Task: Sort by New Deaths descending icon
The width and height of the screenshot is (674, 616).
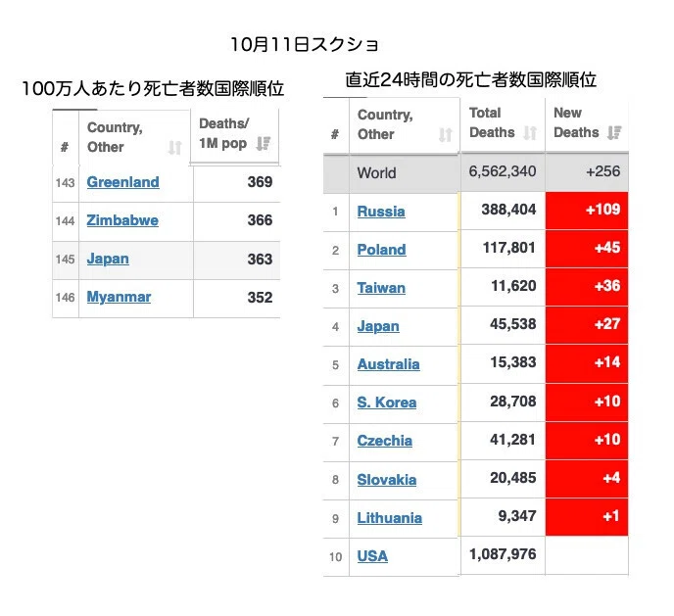Action: [614, 133]
